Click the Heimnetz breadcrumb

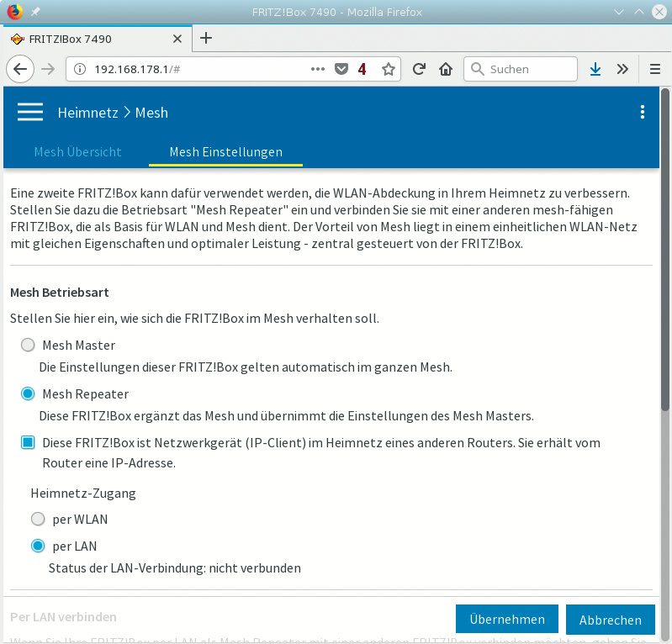[x=87, y=113]
